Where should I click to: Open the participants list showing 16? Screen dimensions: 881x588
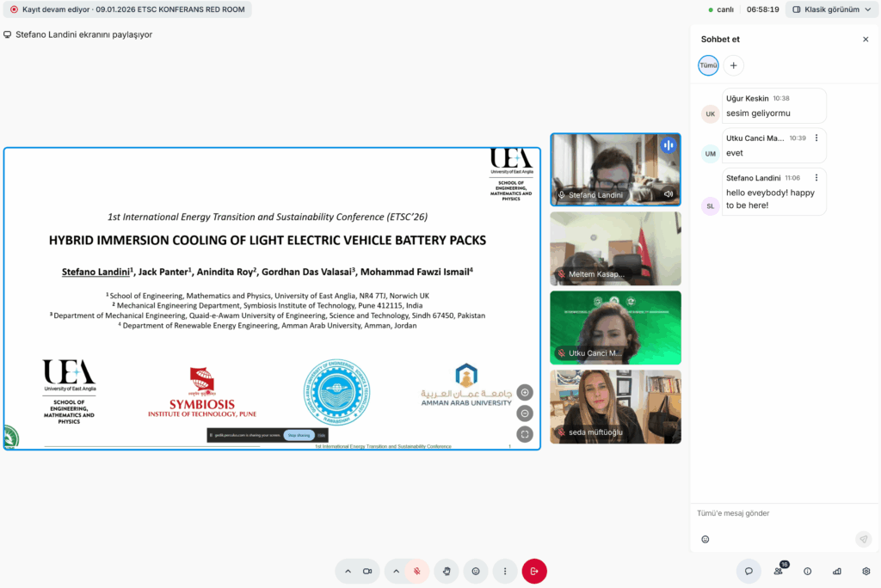click(779, 571)
